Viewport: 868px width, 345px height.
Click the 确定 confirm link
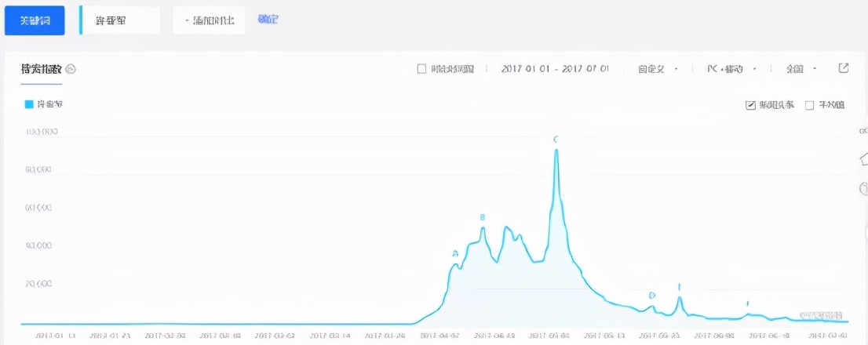268,19
